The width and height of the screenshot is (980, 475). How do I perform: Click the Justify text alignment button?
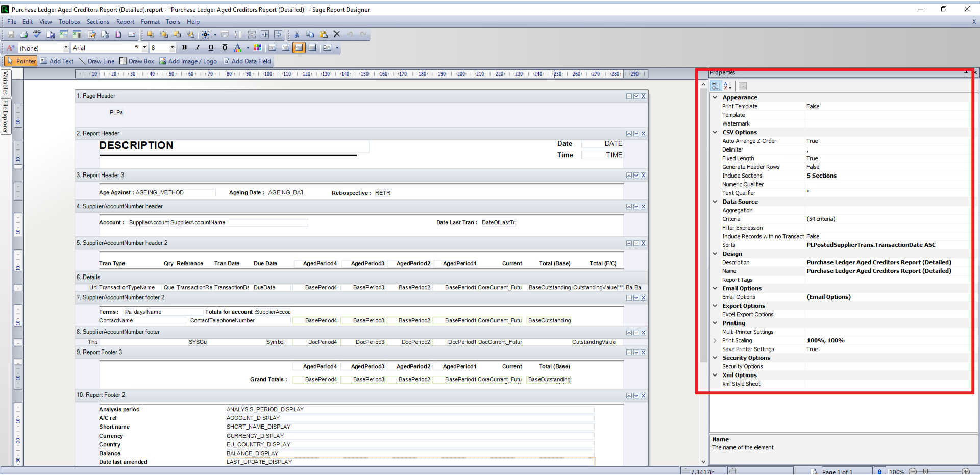click(x=312, y=48)
